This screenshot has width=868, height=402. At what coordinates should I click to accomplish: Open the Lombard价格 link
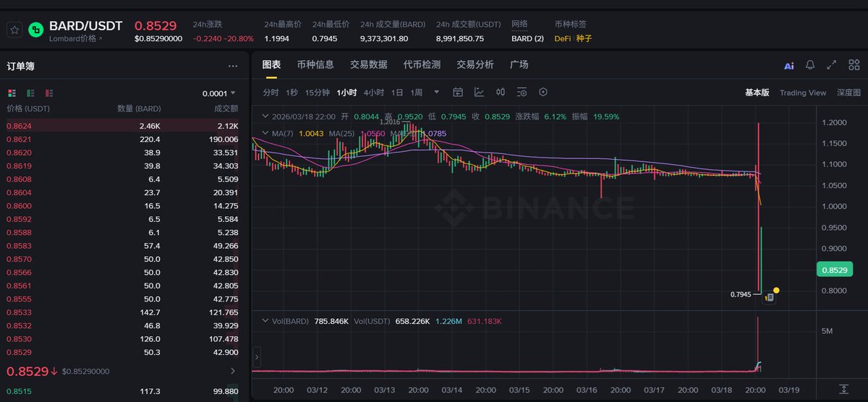coord(75,38)
